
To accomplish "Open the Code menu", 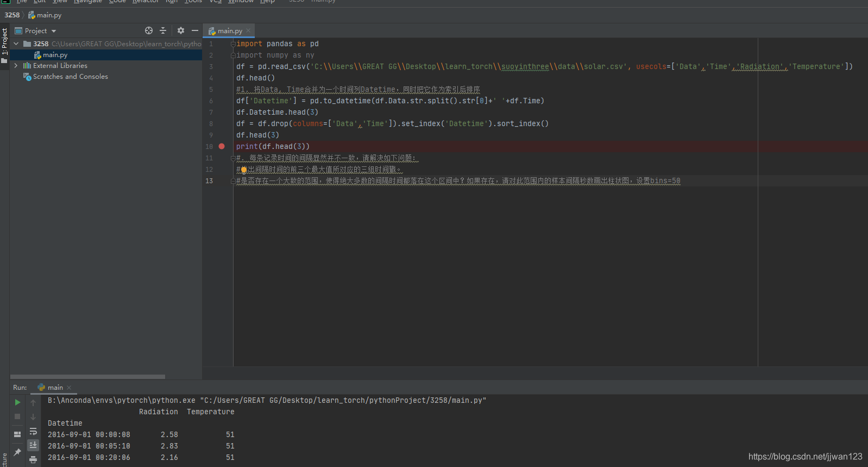I will point(117,2).
